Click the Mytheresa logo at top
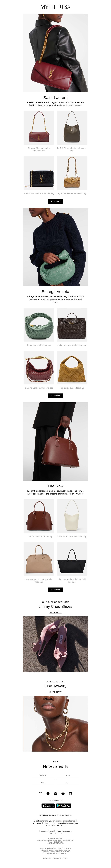 [56, 7]
